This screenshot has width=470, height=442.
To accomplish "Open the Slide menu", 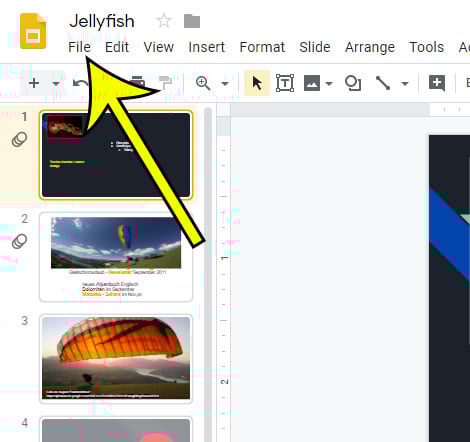I will tap(315, 47).
